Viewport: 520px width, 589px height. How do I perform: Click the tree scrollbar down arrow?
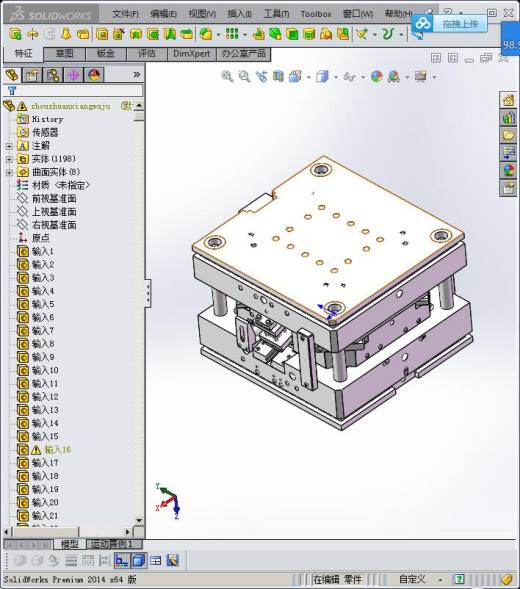pyautogui.click(x=139, y=521)
